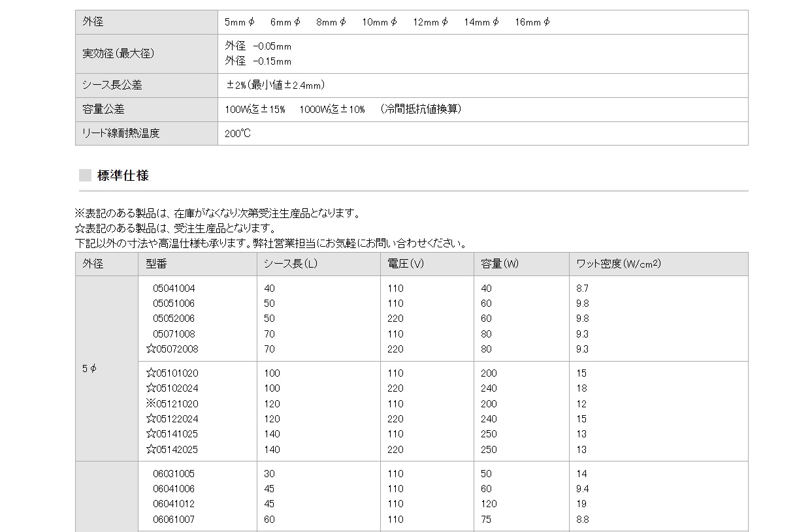Image resolution: width=812 pixels, height=532 pixels.
Task: Click model number 05041004
Action: click(x=174, y=288)
